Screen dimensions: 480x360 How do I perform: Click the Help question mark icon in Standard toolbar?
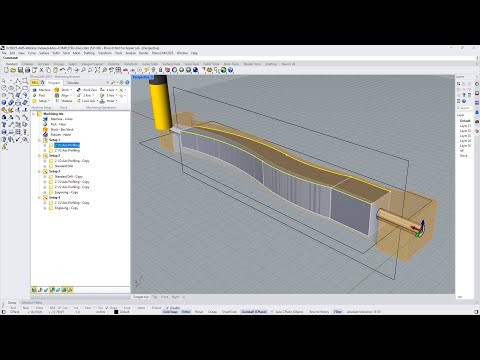tap(230, 70)
